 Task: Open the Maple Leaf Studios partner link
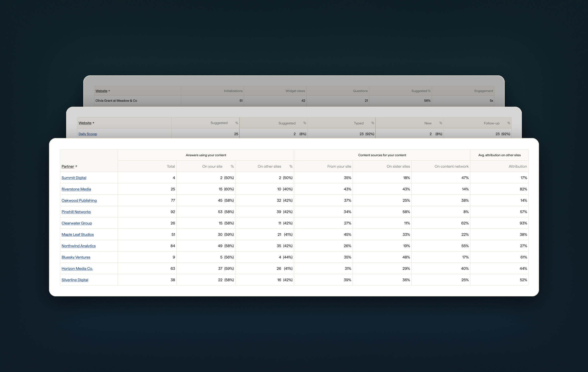(78, 234)
